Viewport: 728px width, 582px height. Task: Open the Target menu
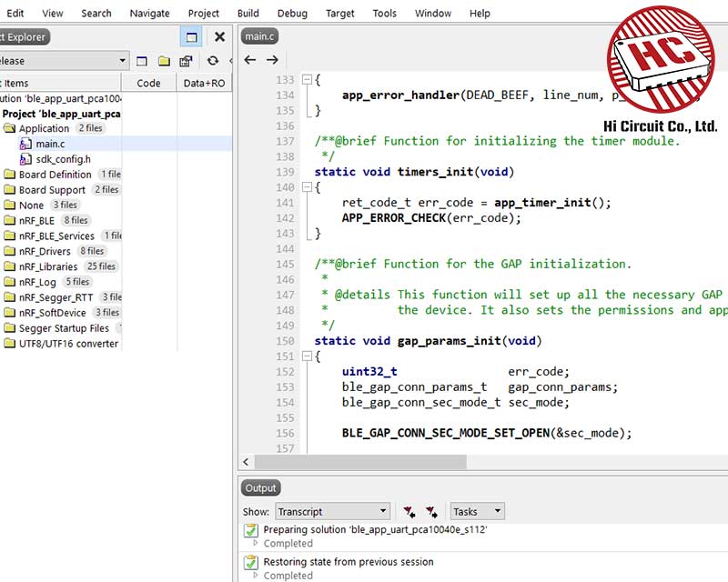tap(339, 13)
